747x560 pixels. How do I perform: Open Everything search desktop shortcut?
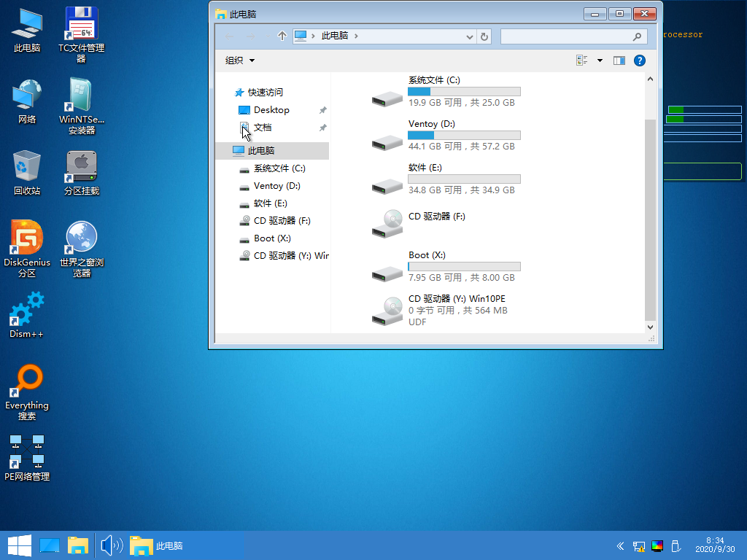[x=27, y=381]
